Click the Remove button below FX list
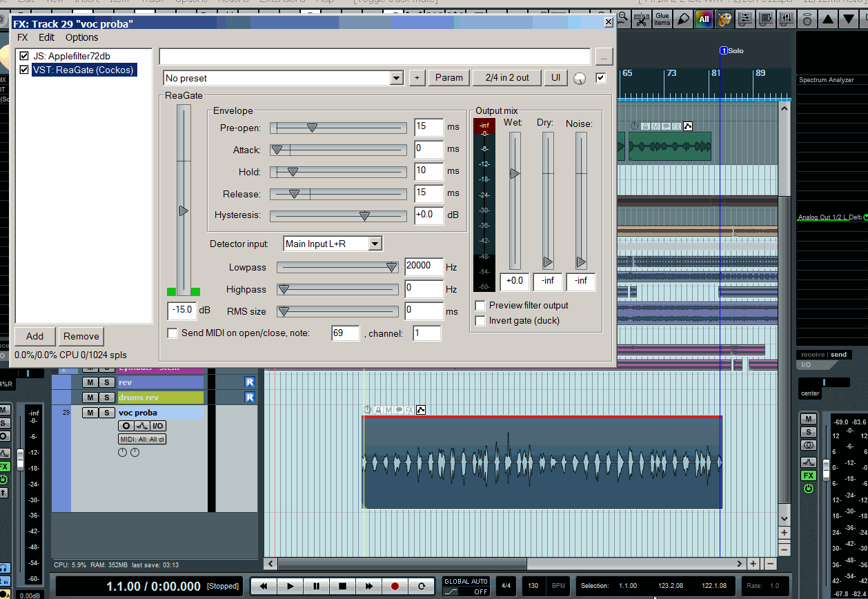Screen dimensions: 868x599 (81, 336)
